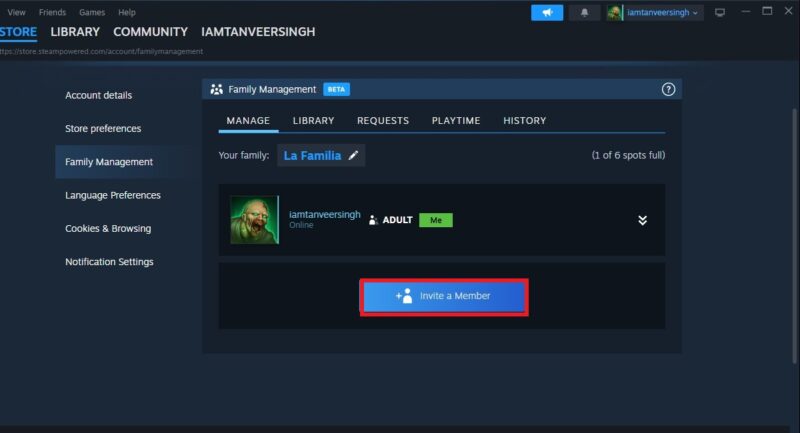Click the Invite a Member button
The image size is (800, 433).
pyautogui.click(x=444, y=296)
